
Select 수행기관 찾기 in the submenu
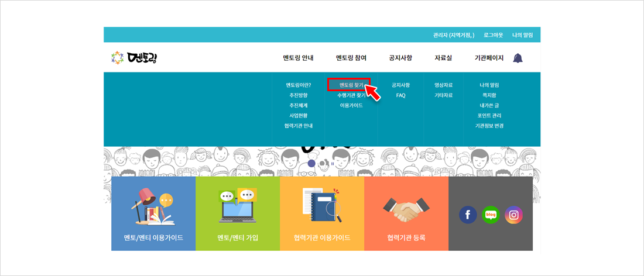point(351,95)
